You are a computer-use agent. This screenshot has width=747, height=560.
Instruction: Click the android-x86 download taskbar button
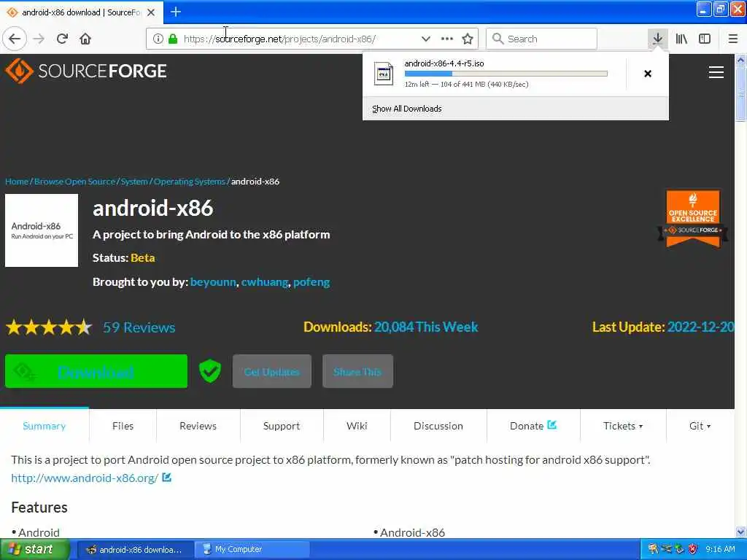tap(135, 549)
